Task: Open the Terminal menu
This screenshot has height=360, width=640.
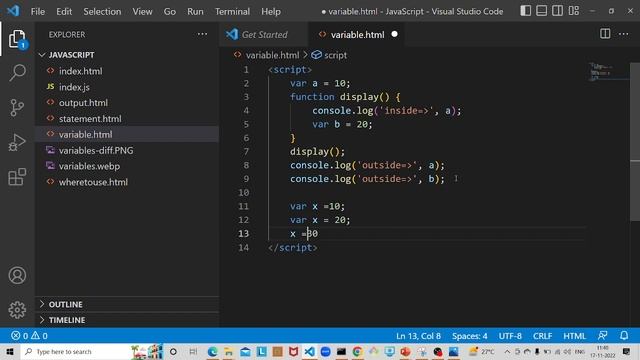Action: (x=232, y=11)
